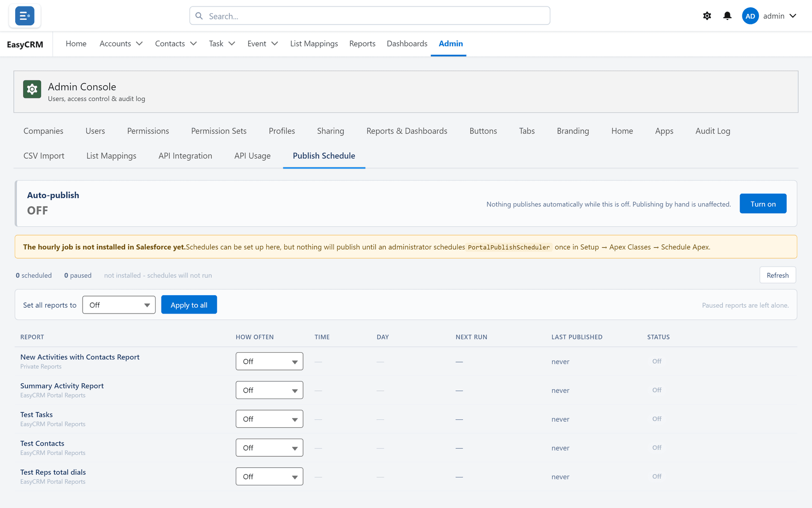Switch to the Branding tab
Viewport: 812px width, 508px height.
[573, 131]
